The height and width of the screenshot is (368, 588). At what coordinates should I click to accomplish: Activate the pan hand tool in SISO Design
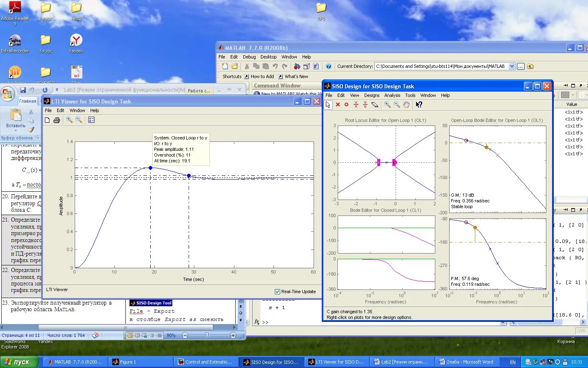406,105
